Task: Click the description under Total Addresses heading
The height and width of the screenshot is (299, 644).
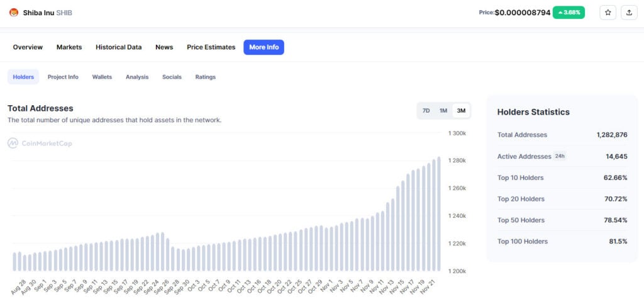Action: (x=114, y=120)
